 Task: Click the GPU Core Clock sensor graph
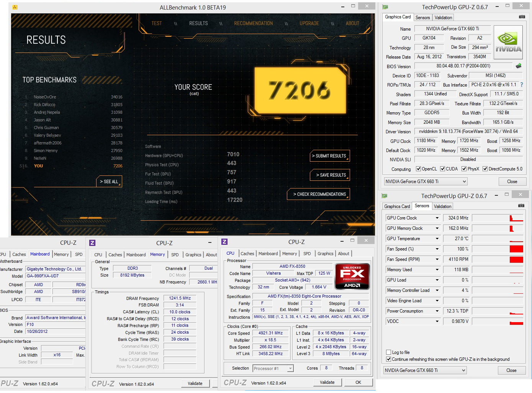pos(498,218)
